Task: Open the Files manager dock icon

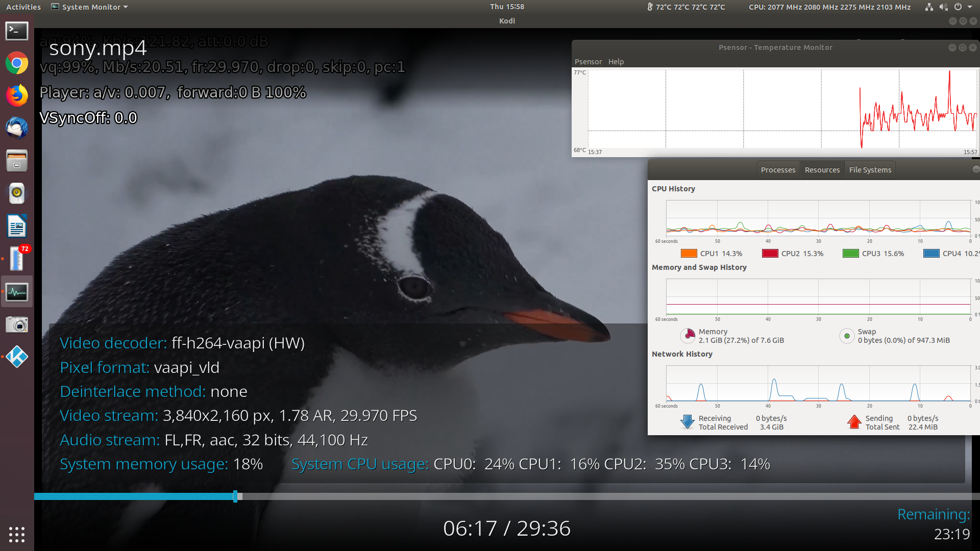Action: coord(17,161)
